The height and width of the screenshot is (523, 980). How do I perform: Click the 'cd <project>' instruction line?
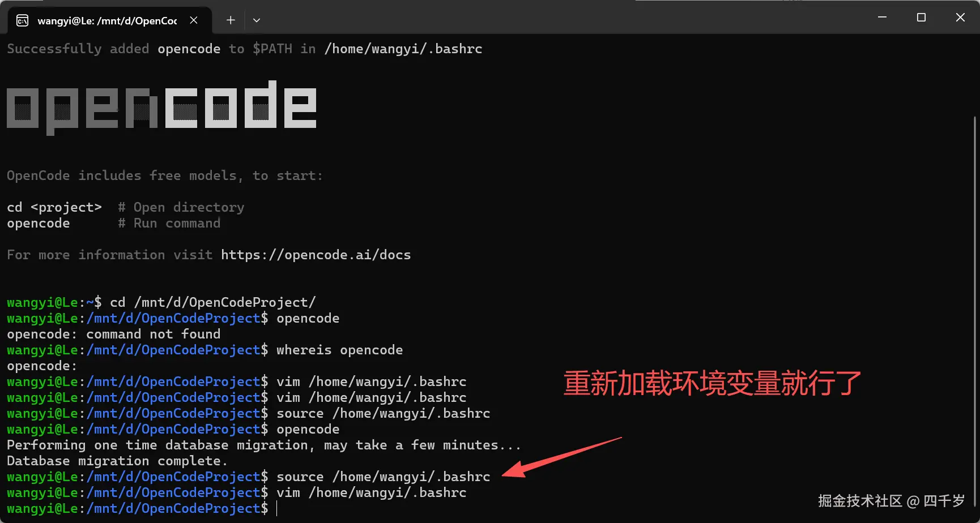pyautogui.click(x=125, y=208)
